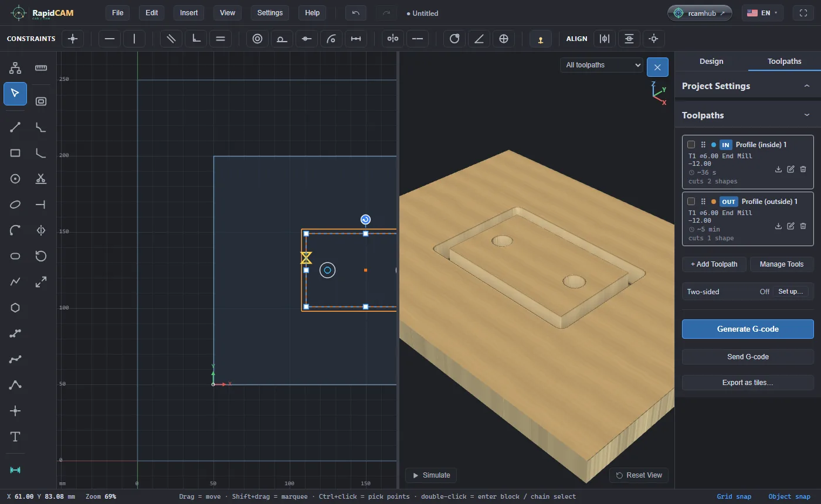Activate the scissors Trim tool
Screen dimensions: 821x504
(x=40, y=179)
